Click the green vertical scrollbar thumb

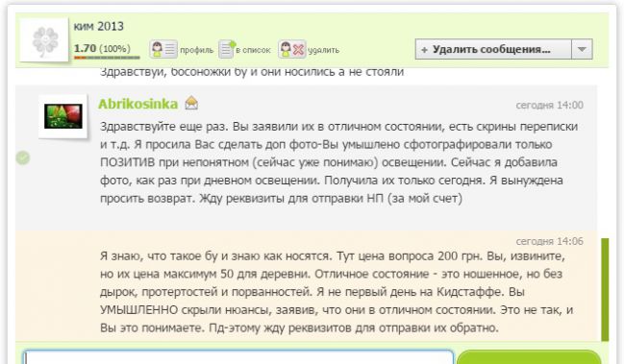coord(605,289)
